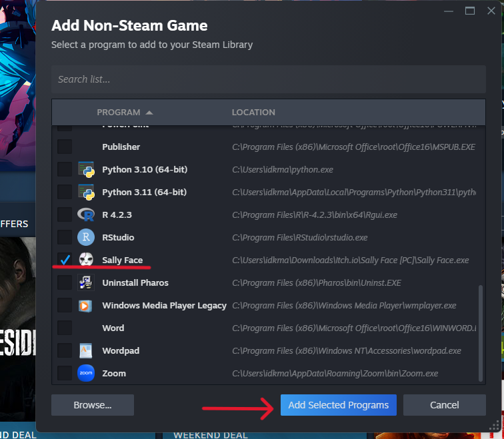Check the Wordpad checkbox

[x=65, y=350]
